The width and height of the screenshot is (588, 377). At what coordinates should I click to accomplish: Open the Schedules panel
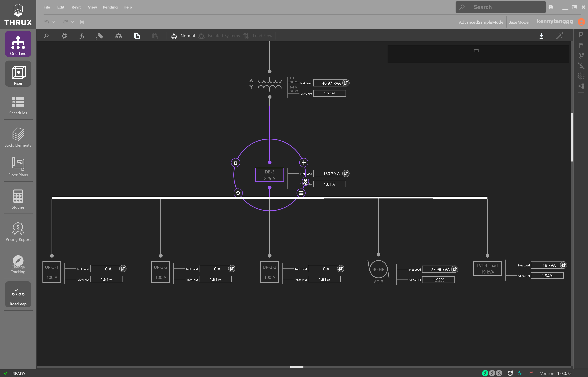(18, 105)
